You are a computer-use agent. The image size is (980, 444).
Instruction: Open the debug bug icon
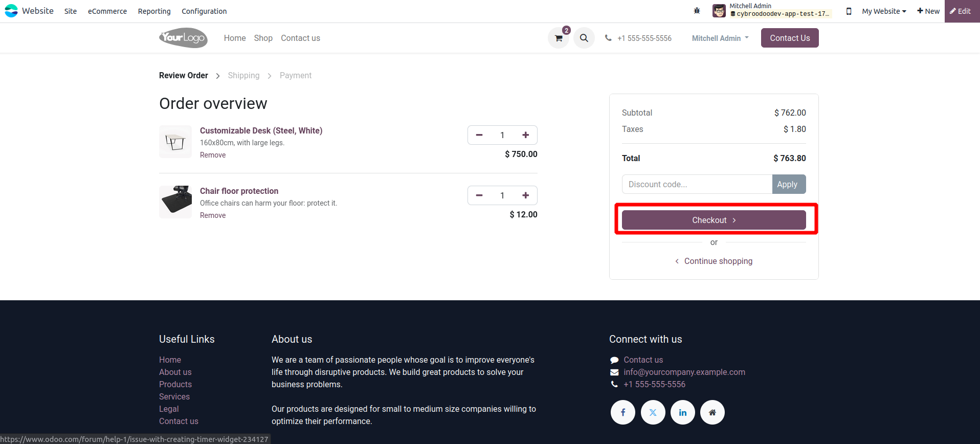pyautogui.click(x=697, y=11)
